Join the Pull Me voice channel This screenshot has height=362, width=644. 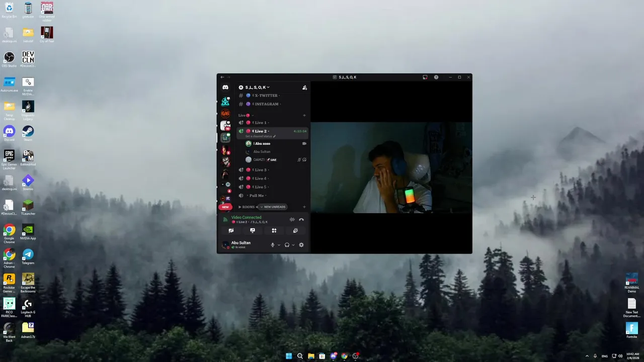pyautogui.click(x=272, y=196)
